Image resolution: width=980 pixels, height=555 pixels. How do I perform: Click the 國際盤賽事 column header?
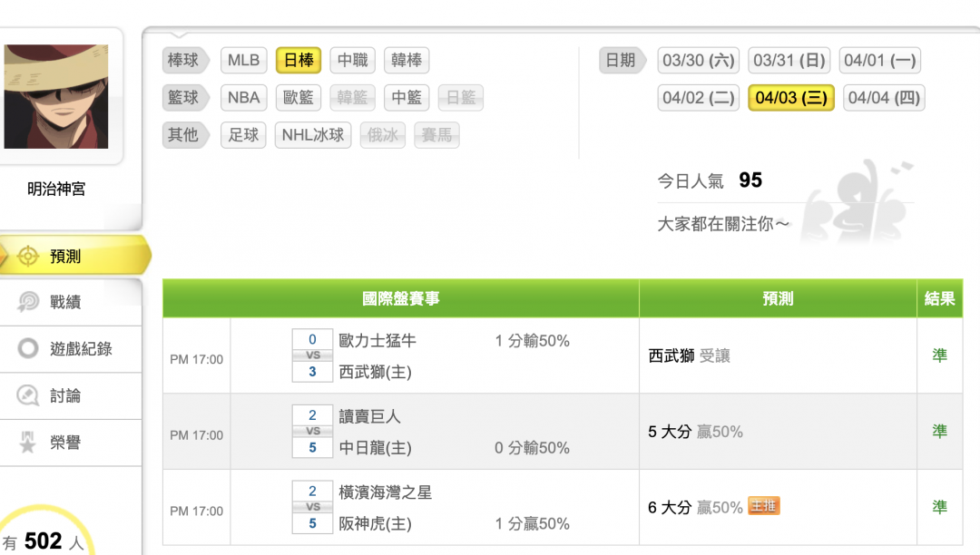(401, 298)
